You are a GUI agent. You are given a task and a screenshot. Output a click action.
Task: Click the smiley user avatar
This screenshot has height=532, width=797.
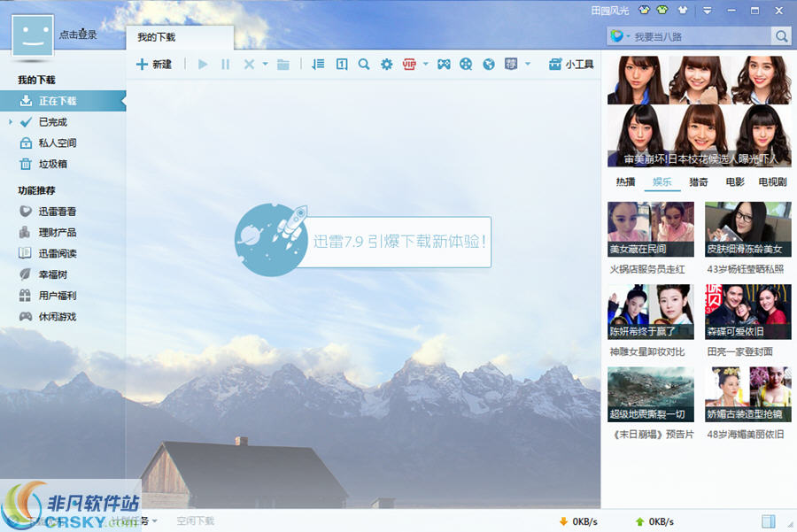click(33, 35)
